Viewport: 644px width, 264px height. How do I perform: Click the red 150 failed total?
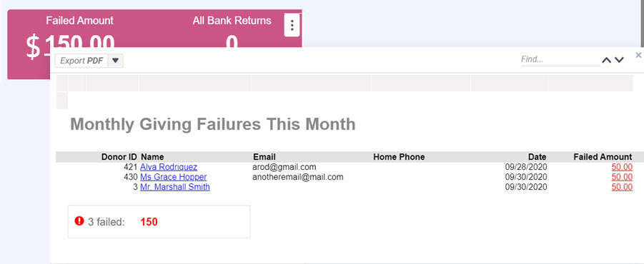click(149, 222)
